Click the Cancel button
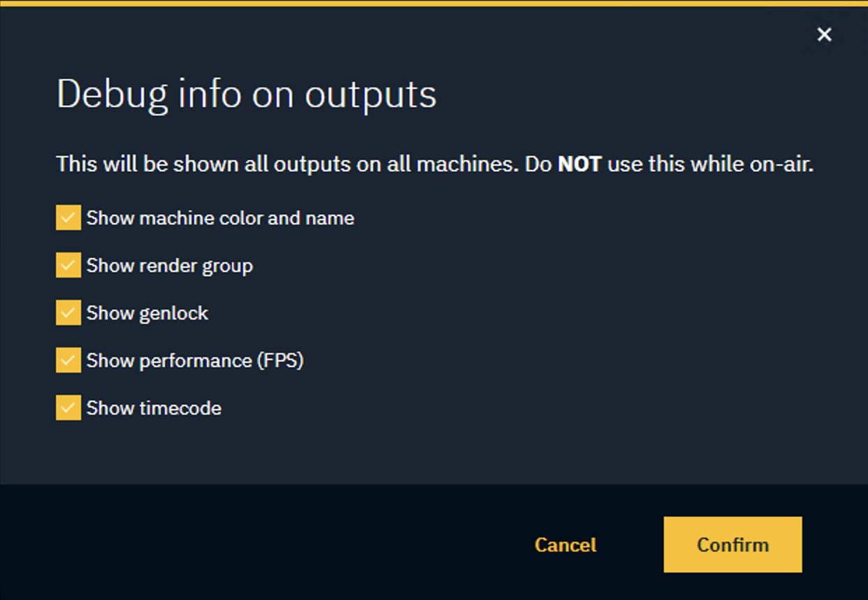The width and height of the screenshot is (868, 600). (x=565, y=544)
